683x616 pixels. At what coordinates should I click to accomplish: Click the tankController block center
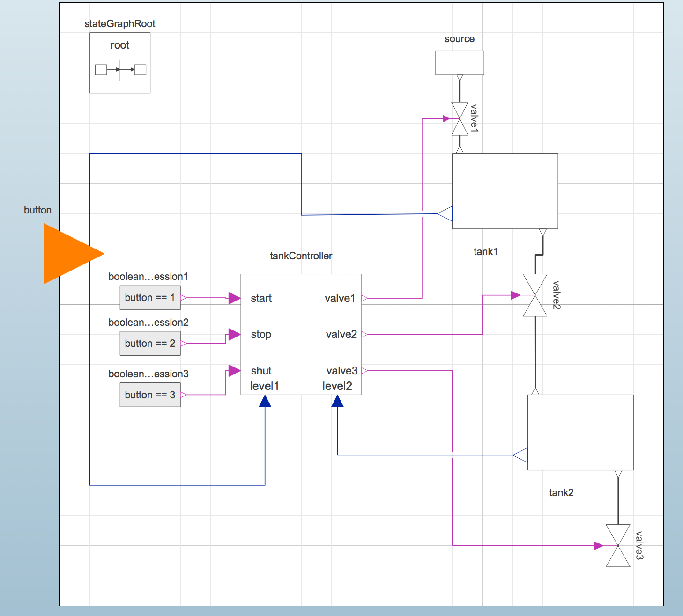tap(301, 334)
